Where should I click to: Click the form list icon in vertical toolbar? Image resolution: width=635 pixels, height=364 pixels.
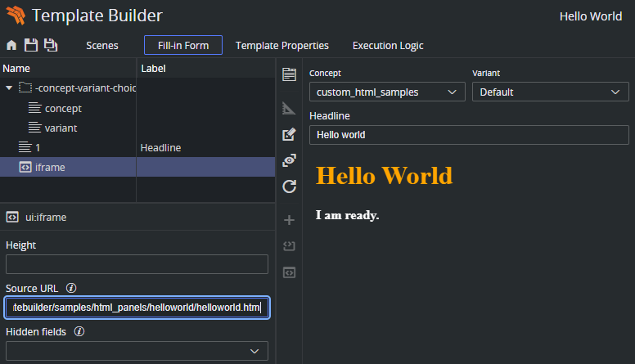pyautogui.click(x=289, y=75)
